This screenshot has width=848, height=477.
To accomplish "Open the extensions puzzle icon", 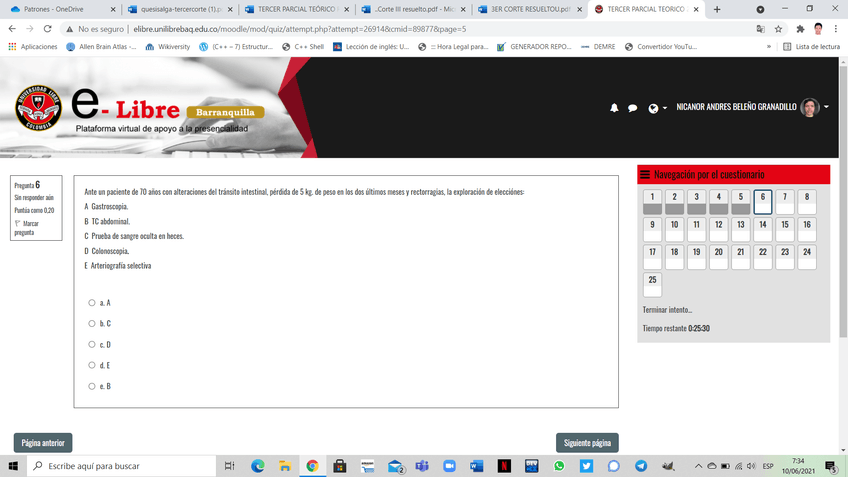I will point(800,29).
